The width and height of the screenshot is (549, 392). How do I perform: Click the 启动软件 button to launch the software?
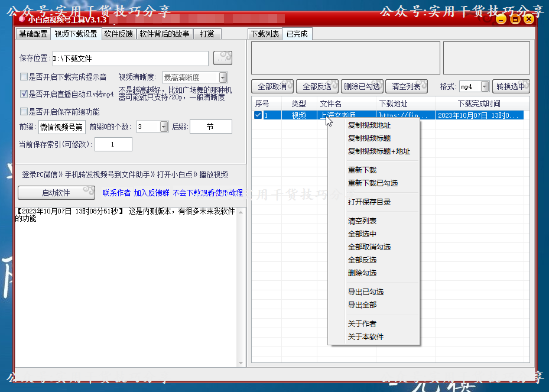(x=56, y=192)
